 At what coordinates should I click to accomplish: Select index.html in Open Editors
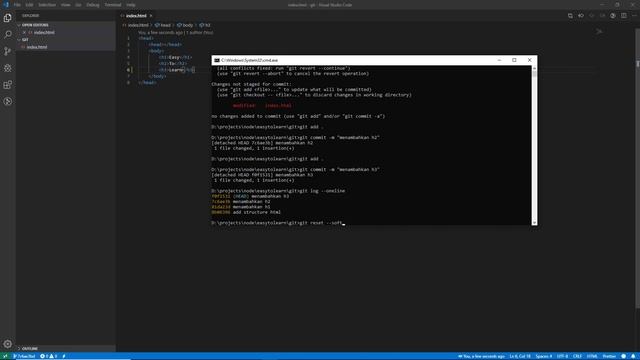point(65,32)
